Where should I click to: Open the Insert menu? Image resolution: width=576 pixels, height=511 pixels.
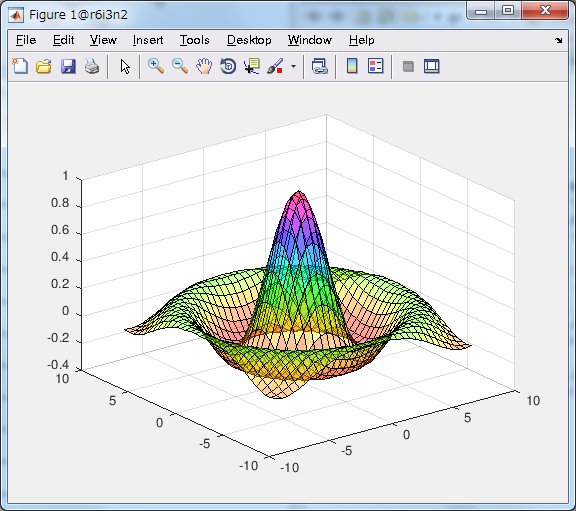coord(148,40)
